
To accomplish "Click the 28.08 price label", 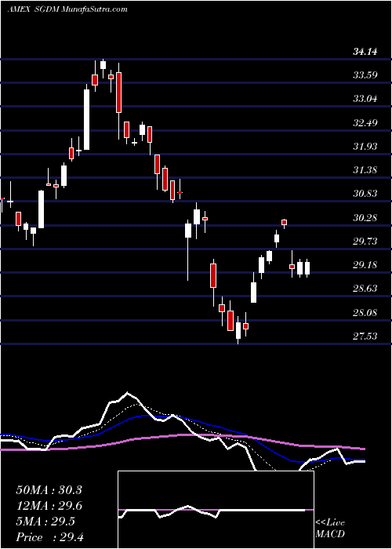I will point(365,313).
